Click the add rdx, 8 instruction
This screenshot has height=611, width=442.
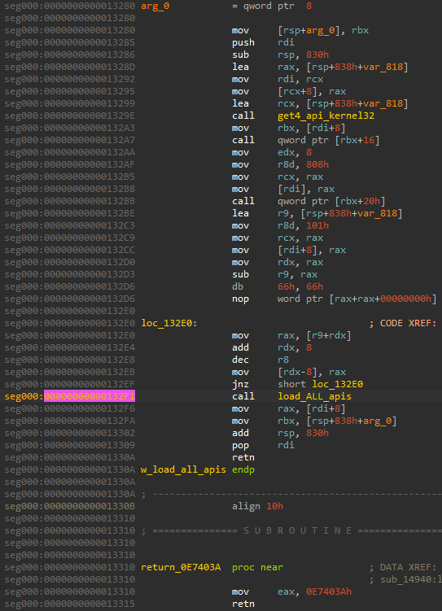272,348
